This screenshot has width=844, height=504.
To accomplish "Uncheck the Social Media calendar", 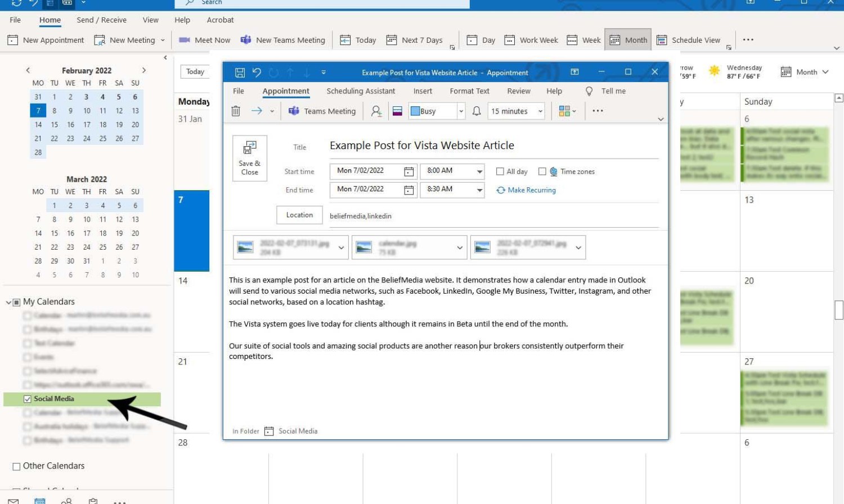I will click(x=28, y=399).
